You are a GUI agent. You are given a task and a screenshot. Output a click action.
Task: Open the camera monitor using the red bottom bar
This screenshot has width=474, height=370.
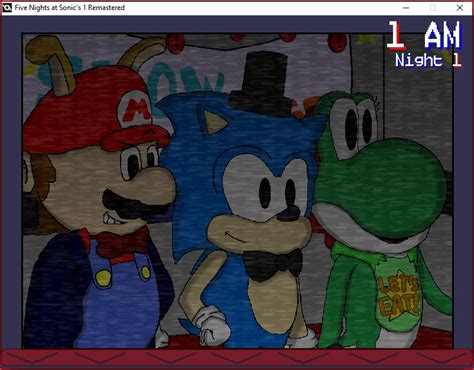point(237,357)
